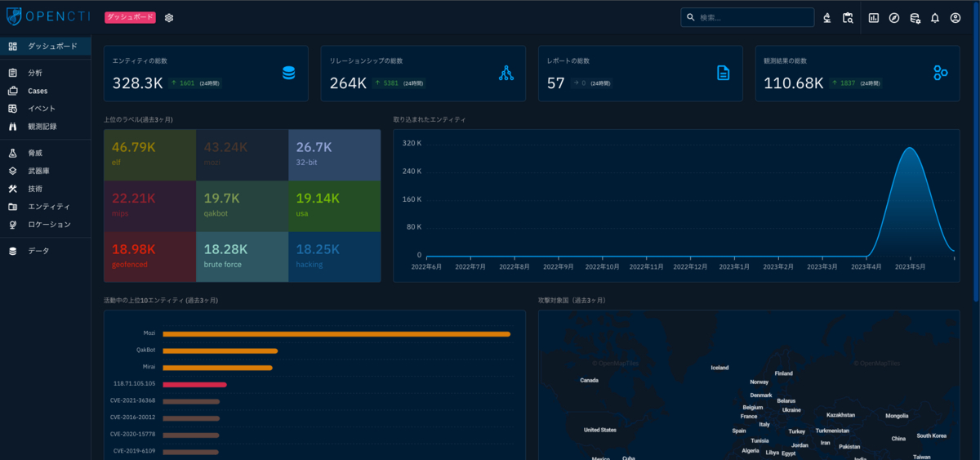Open the 観測記録 menu item
This screenshot has height=460, width=980.
click(46, 127)
